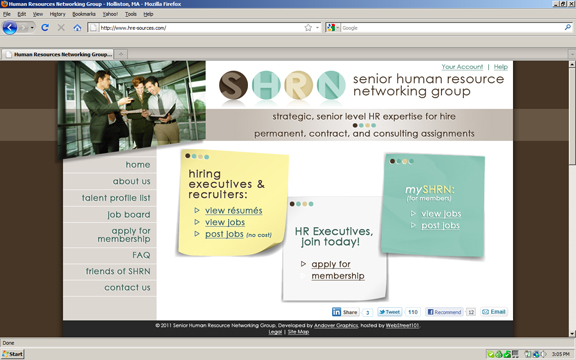Open the talent profile list page
Image resolution: width=576 pixels, height=360 pixels.
click(x=116, y=198)
